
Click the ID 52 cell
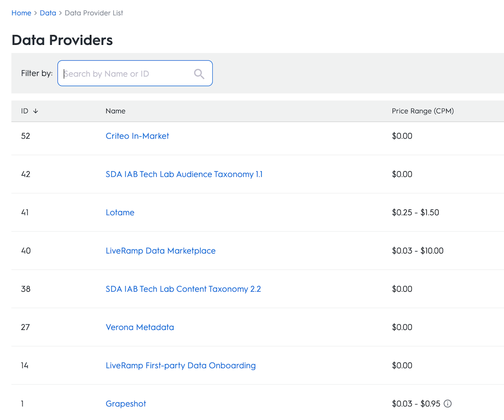26,136
